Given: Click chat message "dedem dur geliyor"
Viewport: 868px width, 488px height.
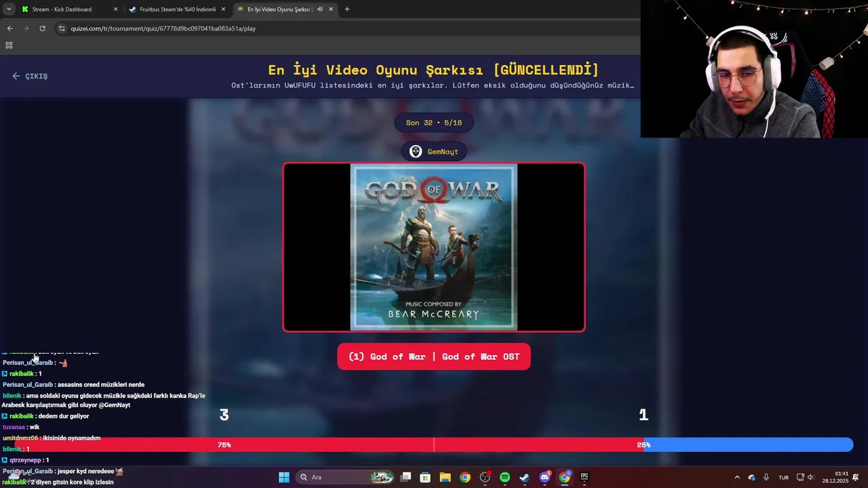Looking at the screenshot, I should click(x=64, y=416).
